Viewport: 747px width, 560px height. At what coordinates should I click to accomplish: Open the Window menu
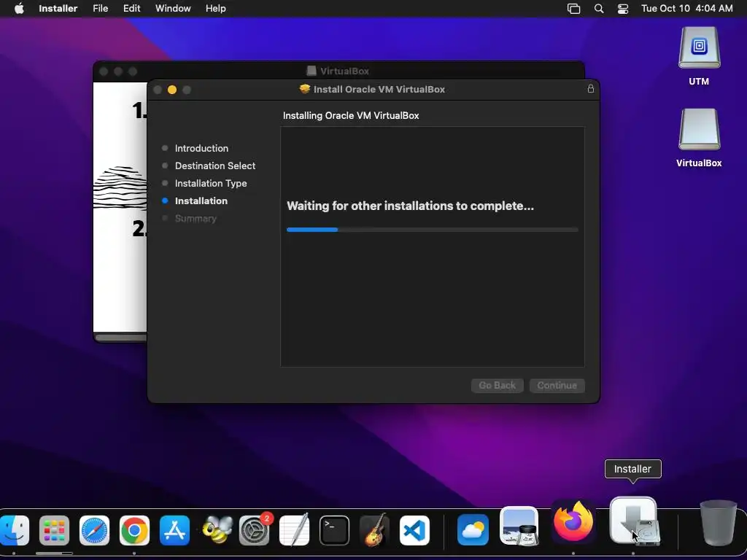[x=173, y=8]
